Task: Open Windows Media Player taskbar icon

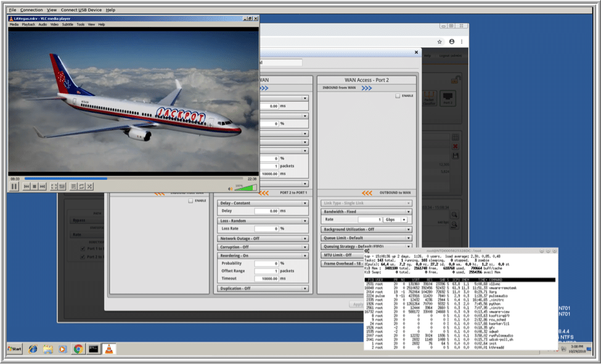Action: tap(63, 349)
